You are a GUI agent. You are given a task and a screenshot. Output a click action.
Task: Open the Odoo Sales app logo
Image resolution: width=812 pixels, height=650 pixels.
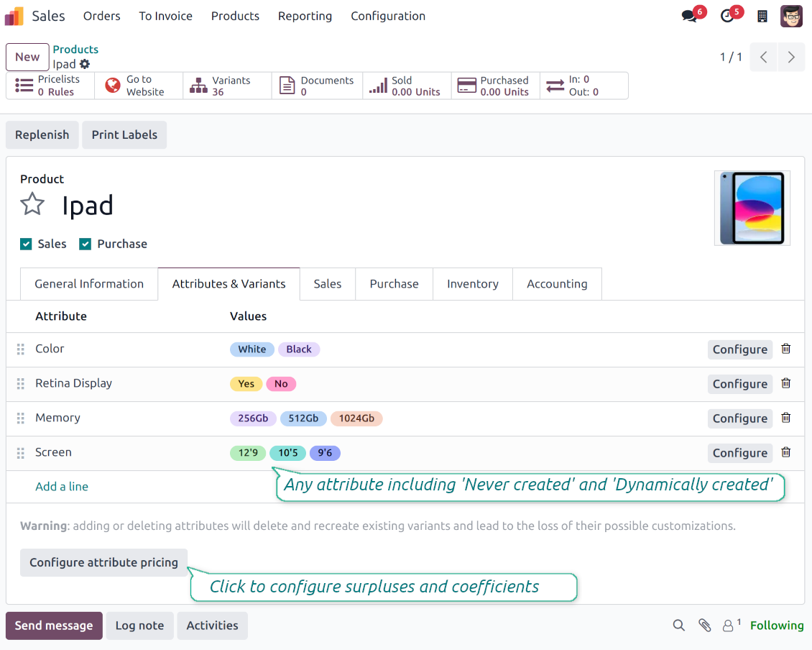tap(14, 16)
